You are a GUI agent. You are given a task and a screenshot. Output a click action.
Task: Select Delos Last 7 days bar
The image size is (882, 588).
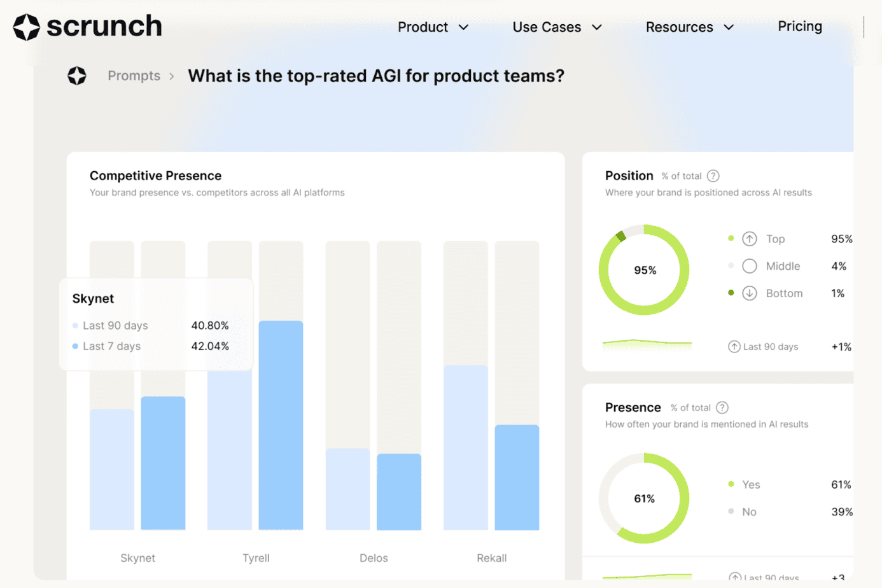click(x=399, y=491)
